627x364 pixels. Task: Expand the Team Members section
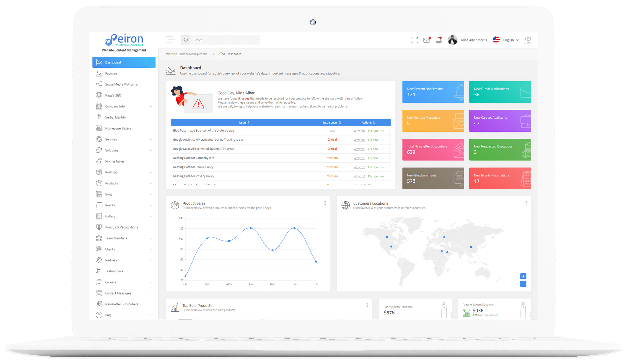(151, 238)
